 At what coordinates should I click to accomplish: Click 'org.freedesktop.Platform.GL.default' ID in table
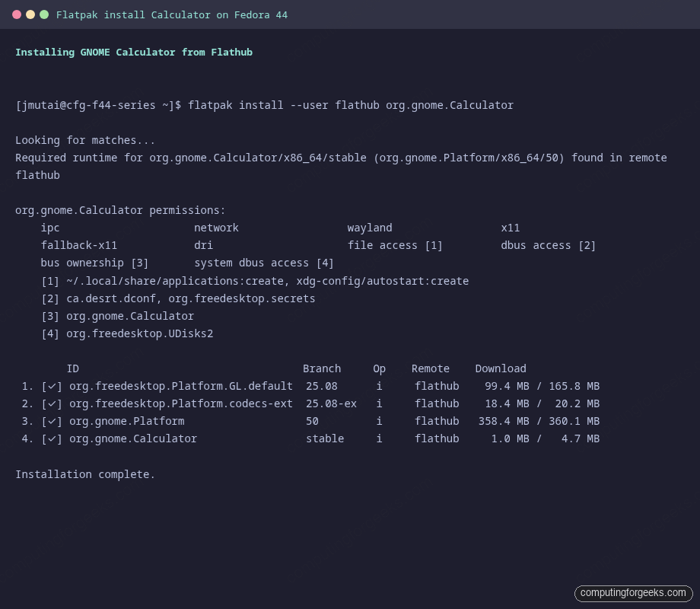point(181,386)
